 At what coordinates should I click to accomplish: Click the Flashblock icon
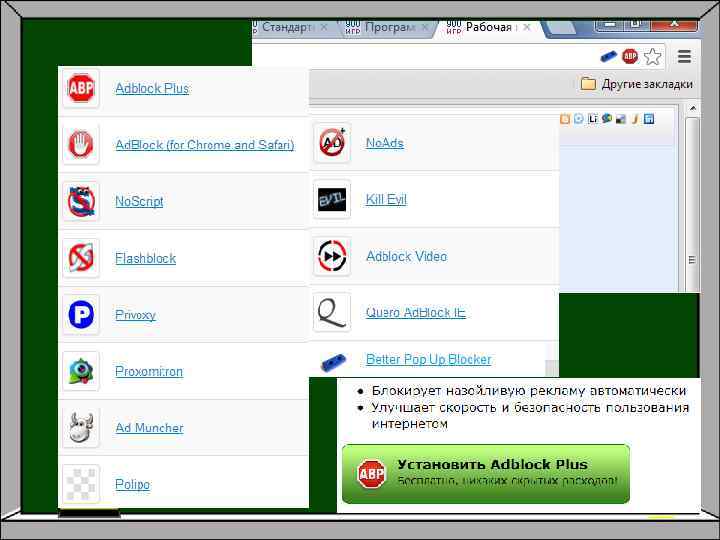click(81, 258)
